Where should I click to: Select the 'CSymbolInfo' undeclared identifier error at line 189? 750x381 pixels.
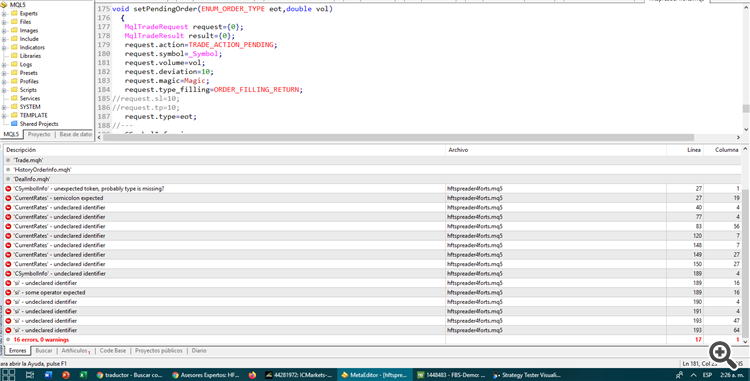(x=373, y=273)
